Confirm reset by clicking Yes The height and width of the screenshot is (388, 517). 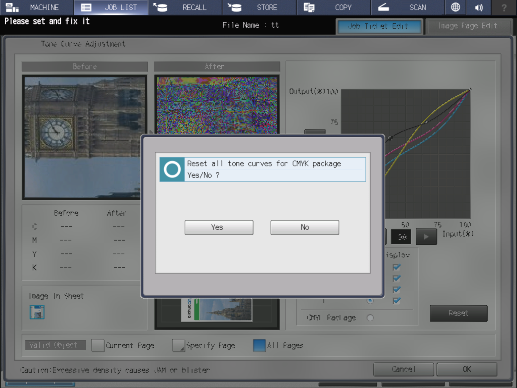tap(219, 227)
